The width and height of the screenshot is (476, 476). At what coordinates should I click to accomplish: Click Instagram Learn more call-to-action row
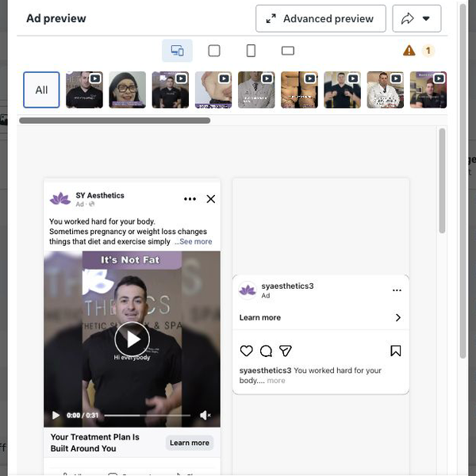coord(321,317)
